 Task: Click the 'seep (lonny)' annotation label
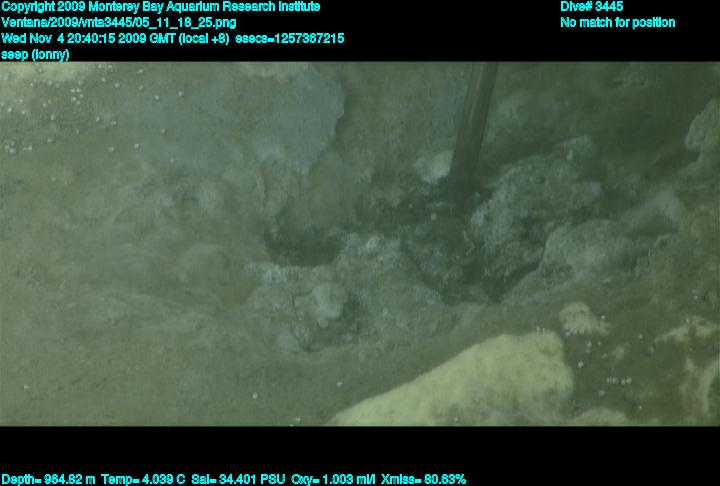35,55
